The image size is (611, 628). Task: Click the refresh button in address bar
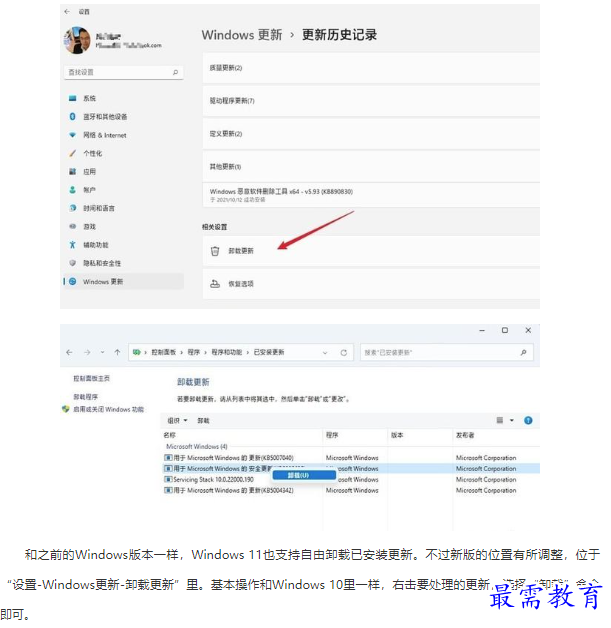344,353
